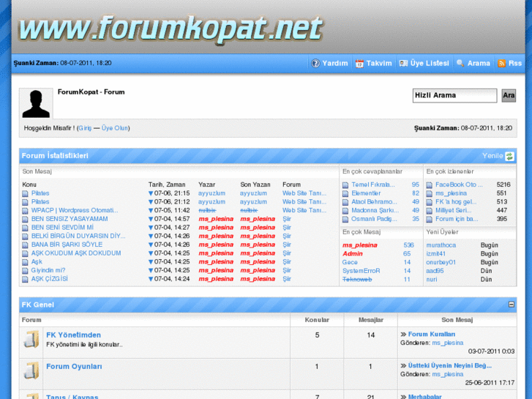Open Teknoweb profile link
Image resolution: width=532 pixels, height=399 pixels.
357,280
